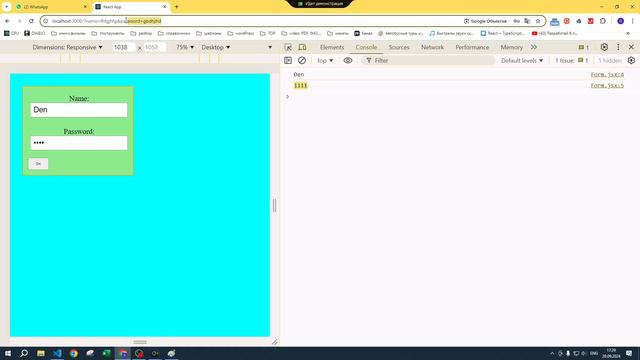Open DevTools settings gear
Viewport: 640px width, 360px height.
tap(604, 47)
